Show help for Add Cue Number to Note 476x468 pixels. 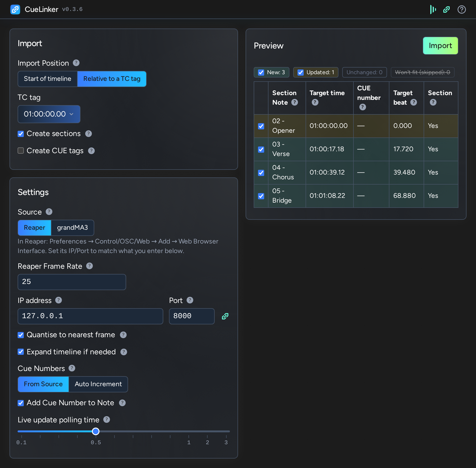click(122, 403)
